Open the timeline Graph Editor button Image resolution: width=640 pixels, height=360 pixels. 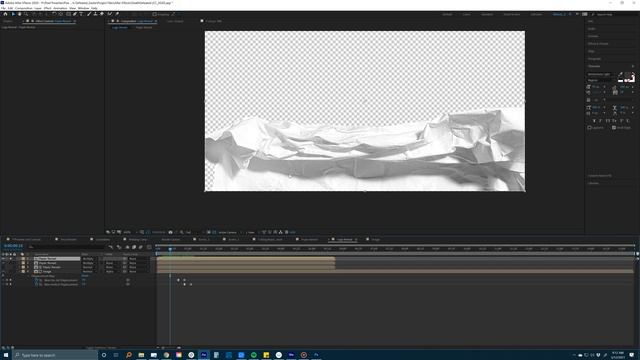click(149, 247)
